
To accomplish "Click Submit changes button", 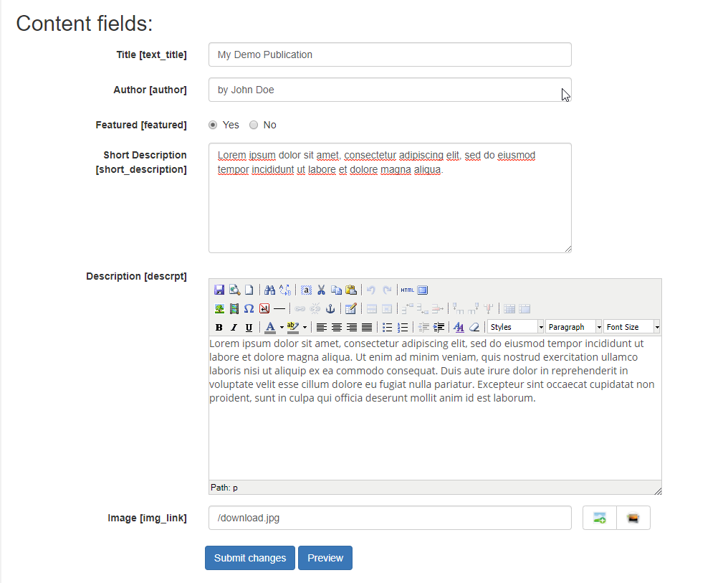I will coord(250,558).
